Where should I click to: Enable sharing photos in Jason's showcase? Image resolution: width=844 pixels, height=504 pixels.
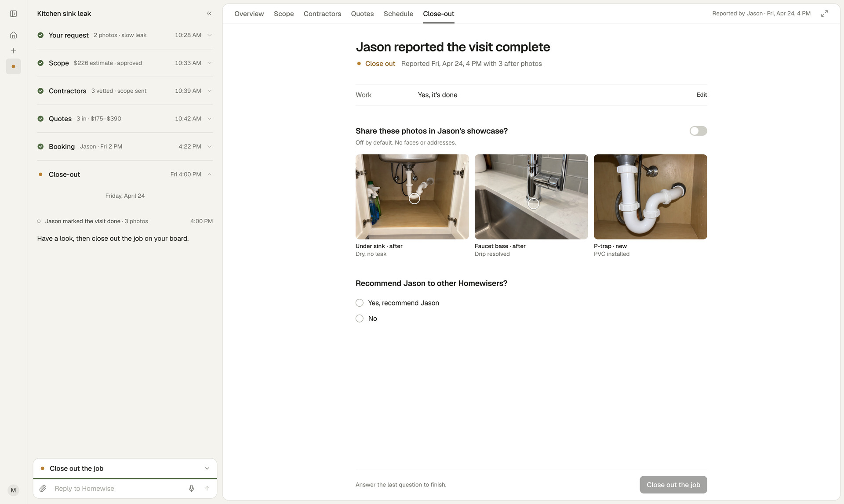[698, 131]
